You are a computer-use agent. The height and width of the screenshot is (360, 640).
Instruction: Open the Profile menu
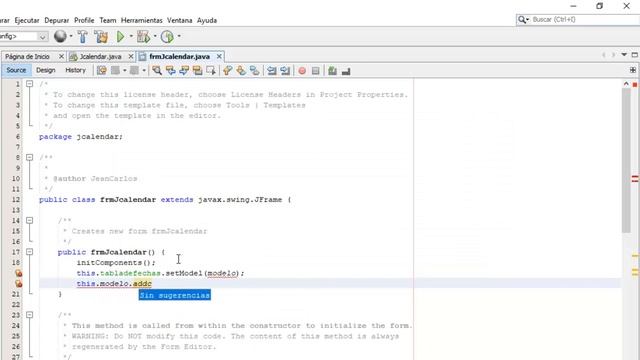click(x=84, y=20)
